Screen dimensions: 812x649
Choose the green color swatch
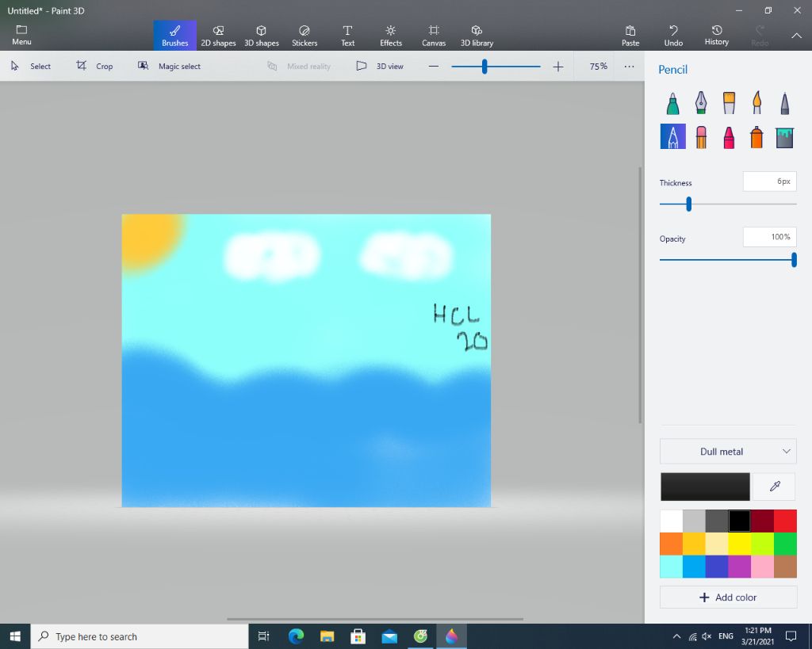pyautogui.click(x=785, y=544)
